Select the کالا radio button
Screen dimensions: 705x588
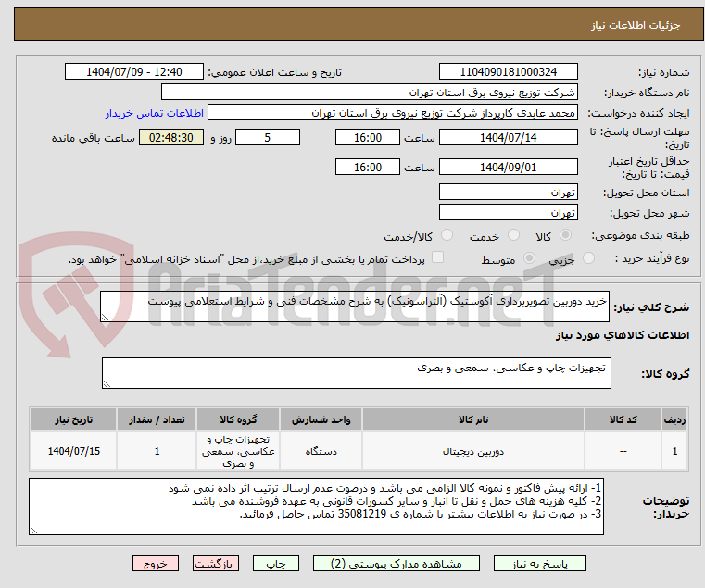pyautogui.click(x=566, y=235)
